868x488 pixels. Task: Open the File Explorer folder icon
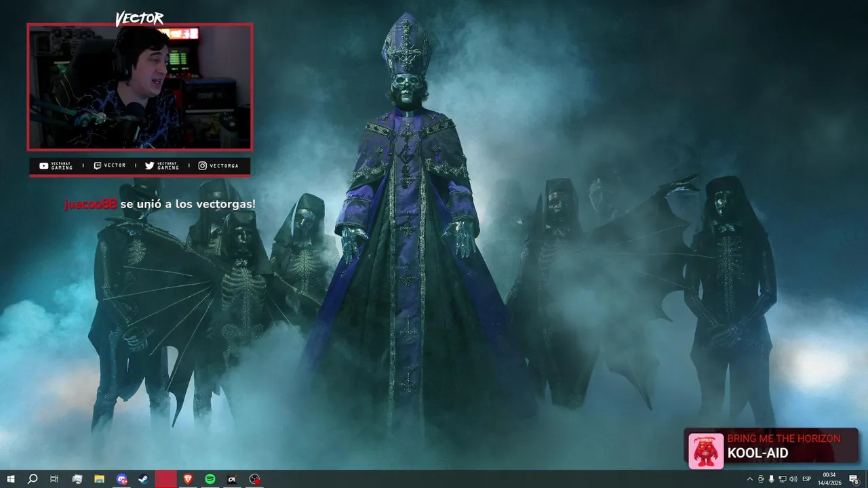(x=99, y=479)
